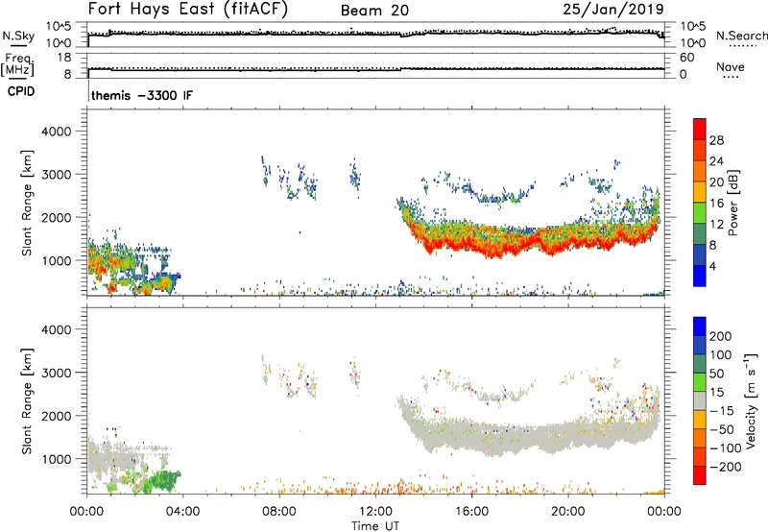This screenshot has width=768, height=532.
Task: Select the "Freq. [MHz]" axis label
Action: (x=18, y=64)
